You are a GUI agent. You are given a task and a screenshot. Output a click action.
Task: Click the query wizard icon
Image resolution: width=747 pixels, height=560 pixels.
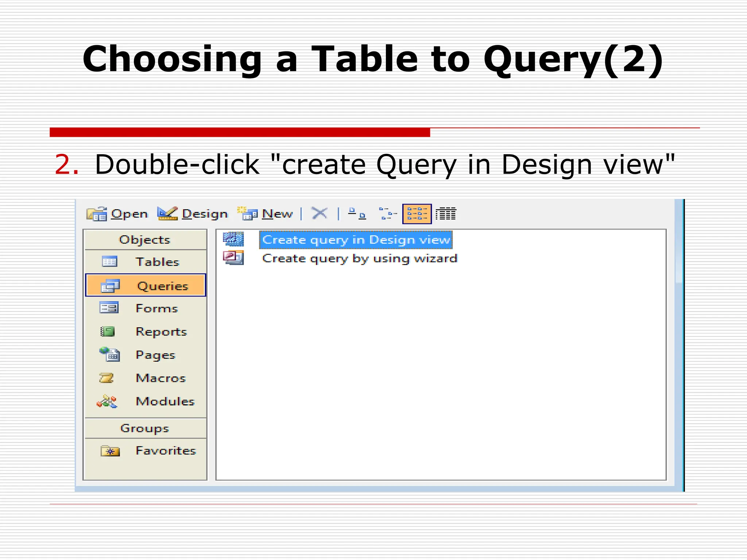click(233, 258)
